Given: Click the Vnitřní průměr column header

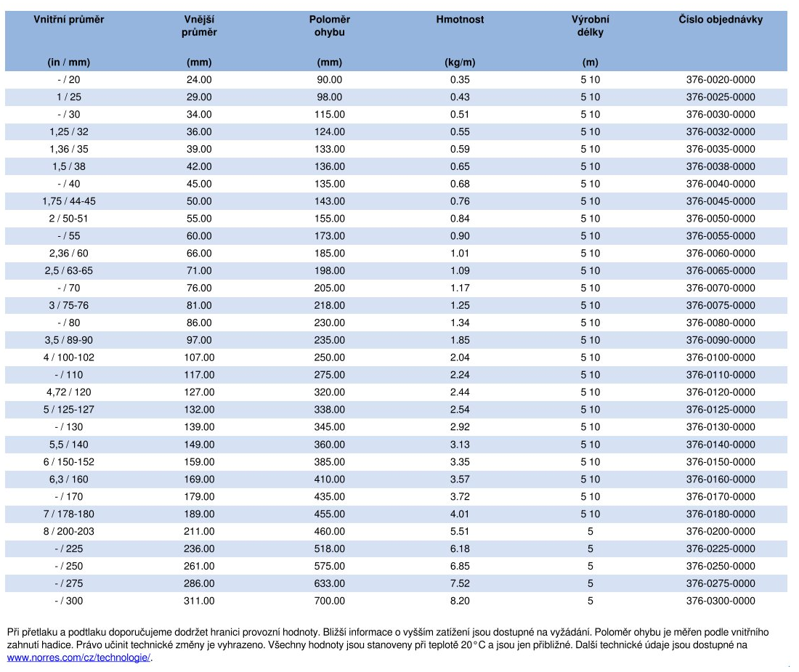Looking at the screenshot, I should tap(69, 20).
